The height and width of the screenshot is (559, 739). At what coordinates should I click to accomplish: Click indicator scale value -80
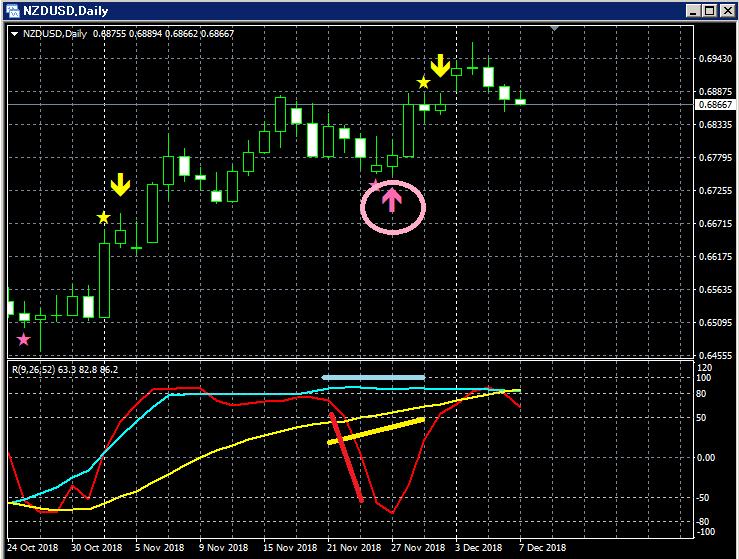click(x=702, y=522)
